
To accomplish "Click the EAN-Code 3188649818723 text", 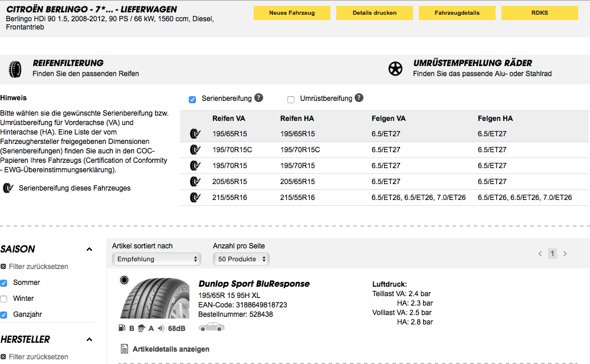I will [242, 305].
